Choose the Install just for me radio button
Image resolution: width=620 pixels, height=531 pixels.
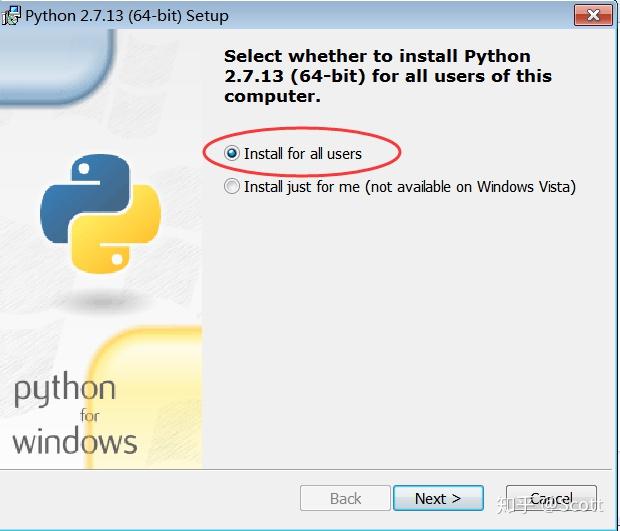(x=233, y=186)
